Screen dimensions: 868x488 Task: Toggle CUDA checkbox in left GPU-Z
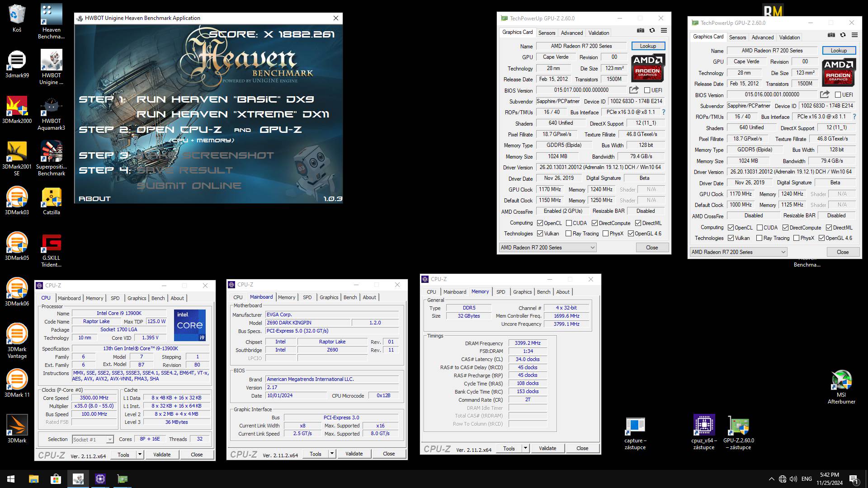click(x=568, y=223)
